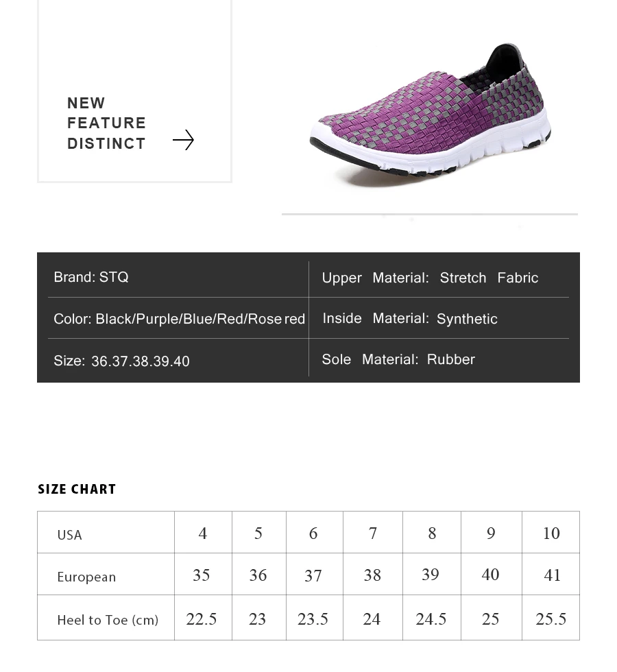Click the 24.5 heel to toe cell
The width and height of the screenshot is (617, 672).
(x=431, y=619)
